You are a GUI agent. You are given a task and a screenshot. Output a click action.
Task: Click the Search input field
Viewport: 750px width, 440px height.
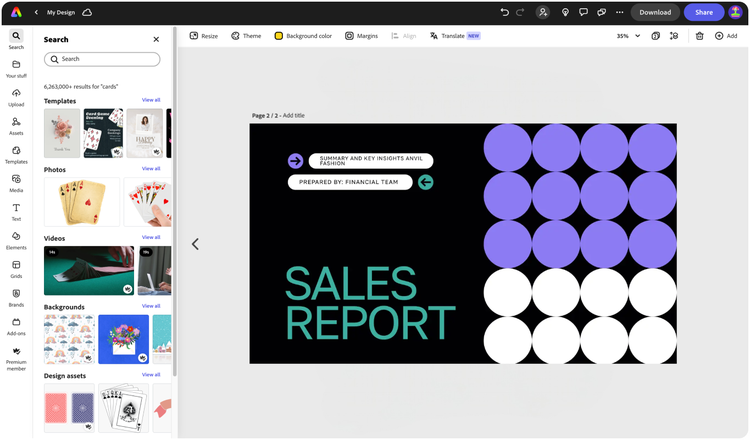pyautogui.click(x=102, y=59)
